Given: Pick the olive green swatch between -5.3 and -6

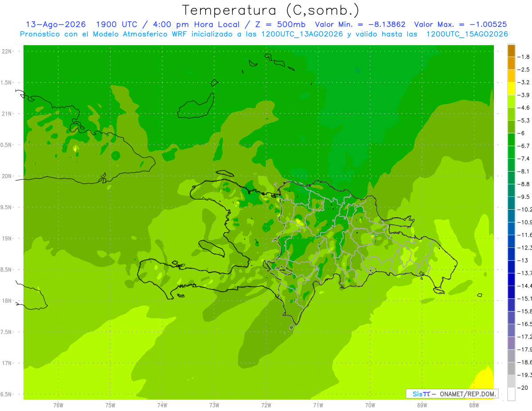Looking at the screenshot, I should pos(511,127).
